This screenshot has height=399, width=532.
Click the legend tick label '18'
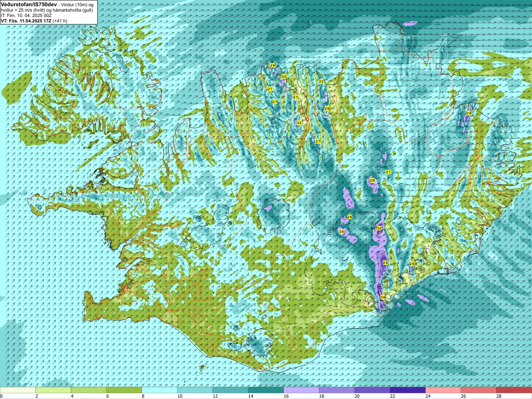point(321,396)
